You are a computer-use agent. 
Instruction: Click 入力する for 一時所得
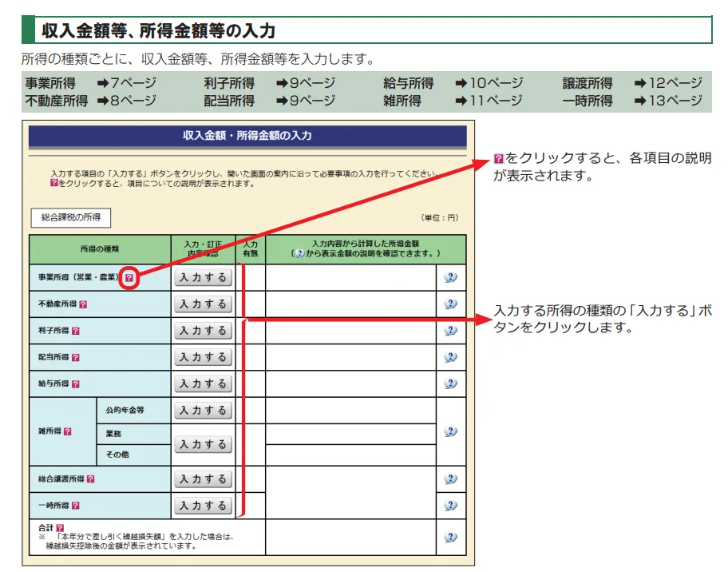202,505
